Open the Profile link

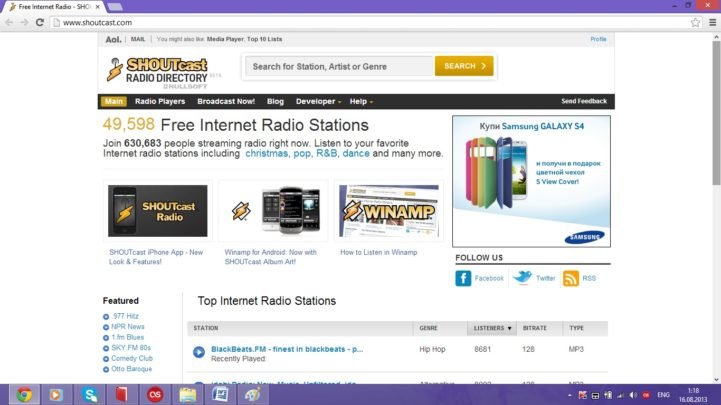pos(598,39)
